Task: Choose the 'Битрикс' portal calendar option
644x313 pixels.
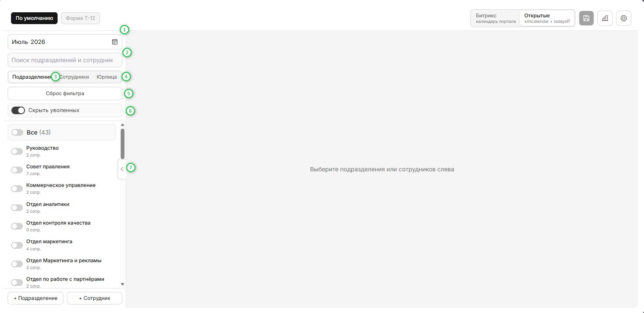Action: tap(496, 18)
